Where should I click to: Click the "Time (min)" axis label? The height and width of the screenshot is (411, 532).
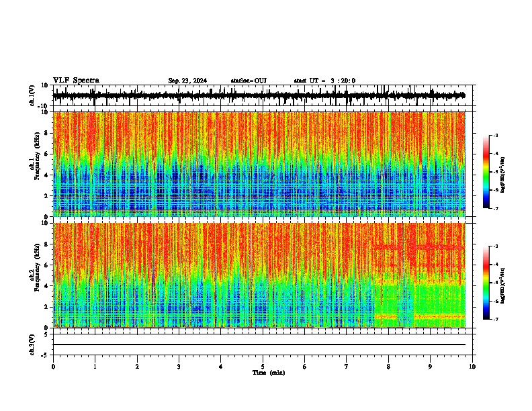click(269, 373)
